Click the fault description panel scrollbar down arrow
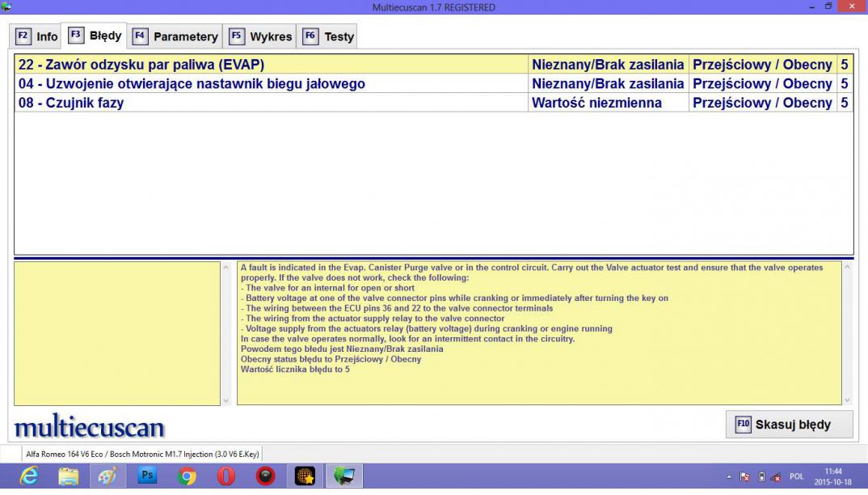Viewport: 868px width, 495px height. point(847,400)
